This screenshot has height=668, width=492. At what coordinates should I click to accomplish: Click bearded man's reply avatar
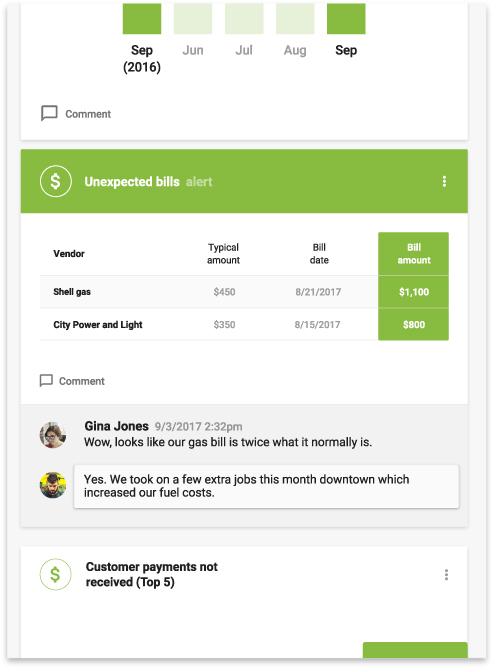pyautogui.click(x=53, y=485)
